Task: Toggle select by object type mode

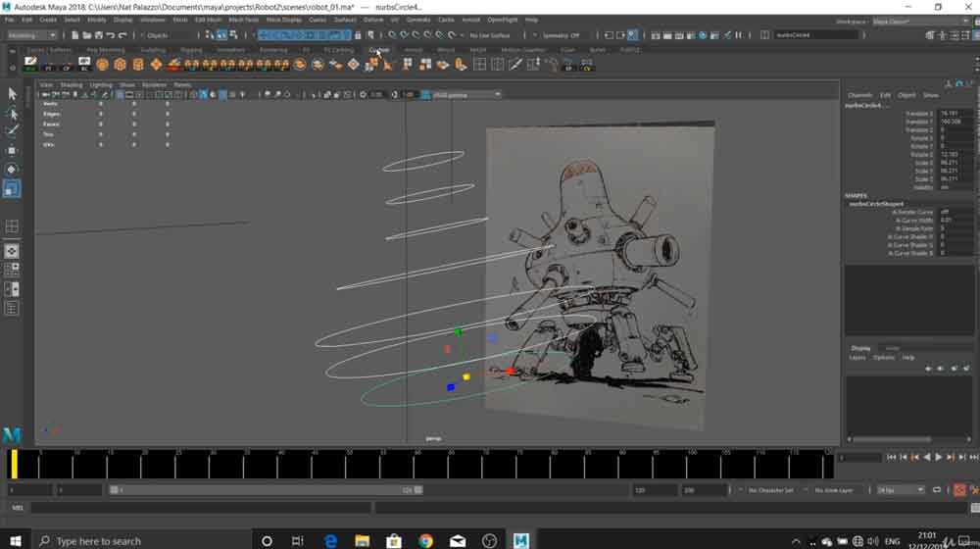Action: 221,35
